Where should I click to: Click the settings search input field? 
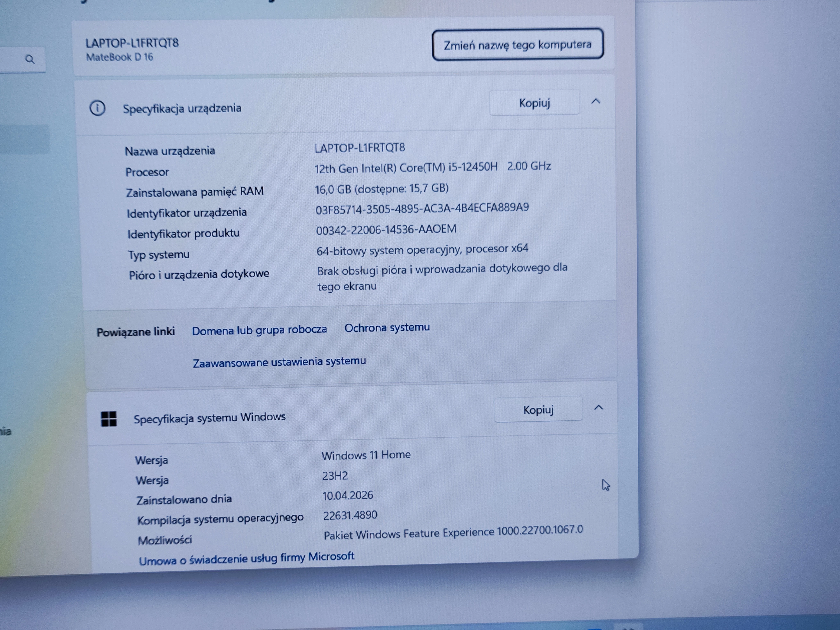(11, 60)
